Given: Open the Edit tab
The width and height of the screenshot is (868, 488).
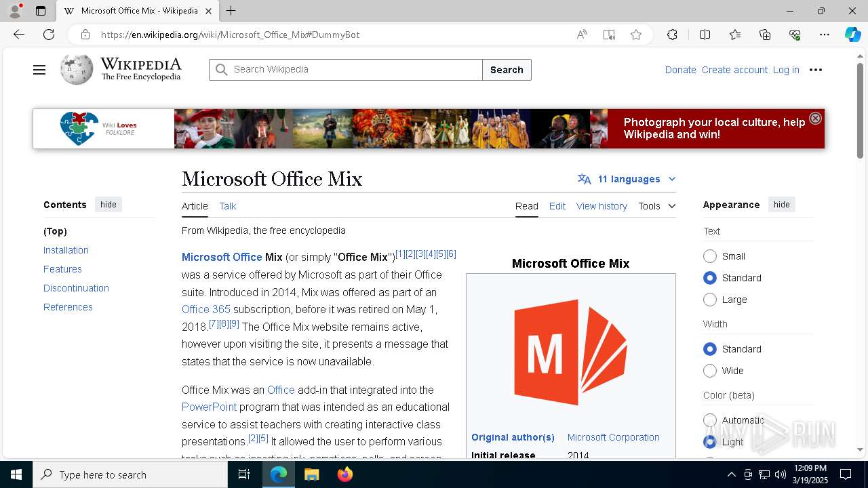Looking at the screenshot, I should coord(557,206).
